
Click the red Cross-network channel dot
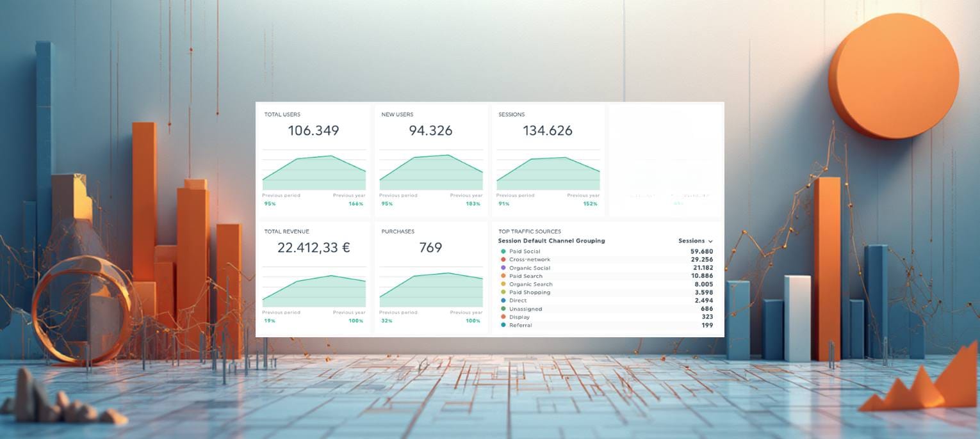[x=503, y=259]
